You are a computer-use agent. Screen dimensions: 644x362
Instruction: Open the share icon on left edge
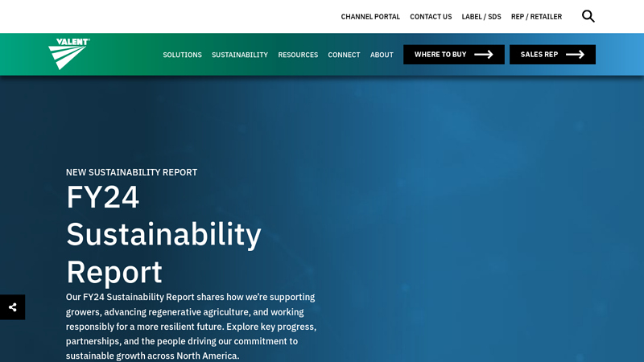tap(12, 307)
